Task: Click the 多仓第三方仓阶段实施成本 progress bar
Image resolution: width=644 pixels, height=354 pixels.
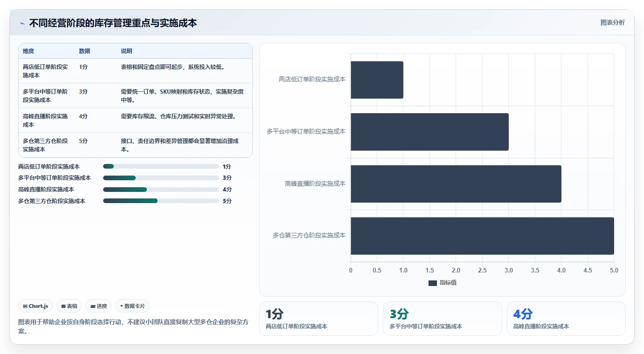Action: tap(161, 201)
